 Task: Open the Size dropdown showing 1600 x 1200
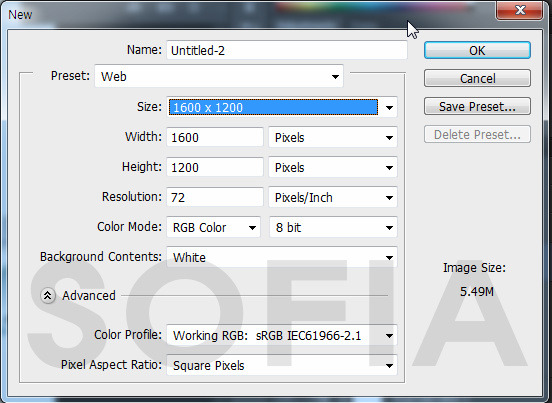pos(282,107)
